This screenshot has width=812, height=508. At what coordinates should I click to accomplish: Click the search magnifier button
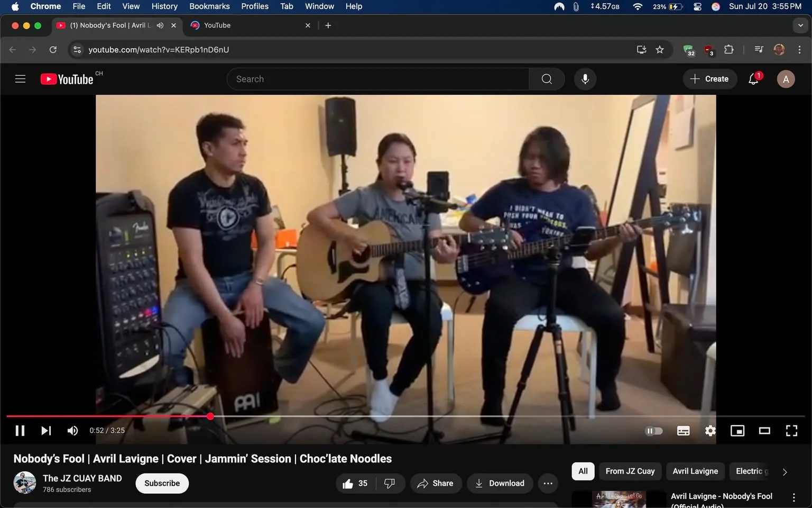(x=547, y=79)
